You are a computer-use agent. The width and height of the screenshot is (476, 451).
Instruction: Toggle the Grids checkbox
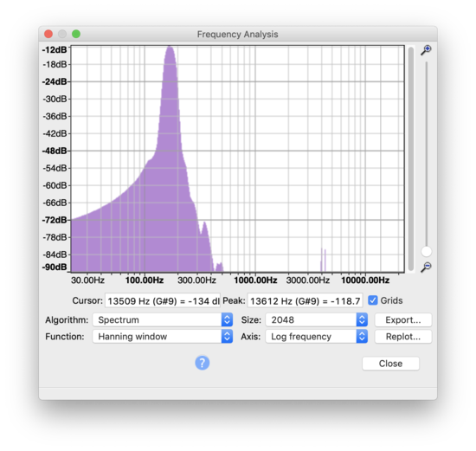[x=373, y=300]
